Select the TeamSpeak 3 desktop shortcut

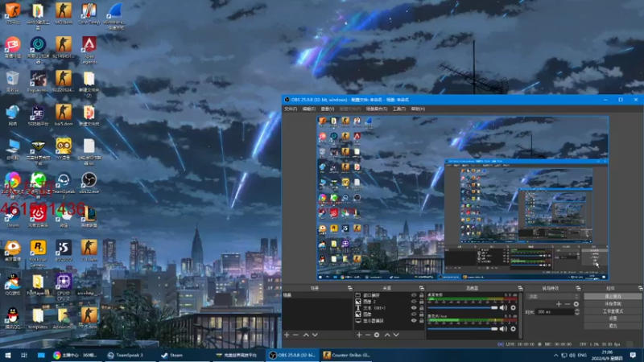click(64, 184)
